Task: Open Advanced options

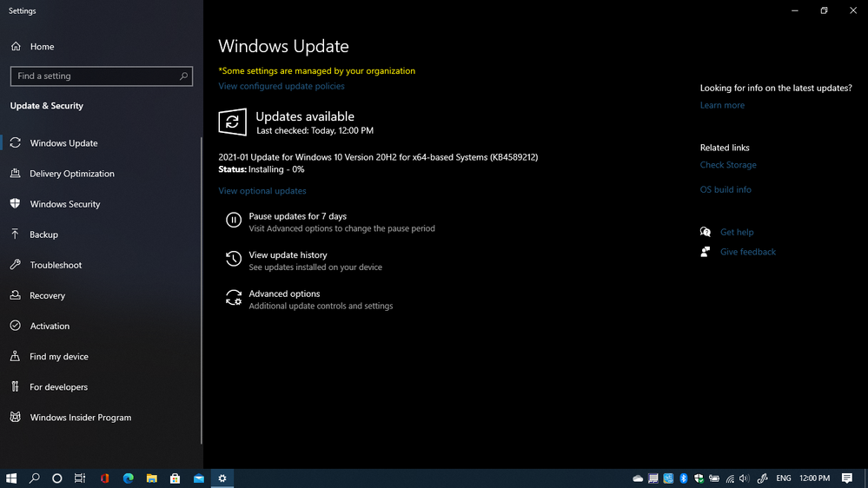Action: (x=284, y=293)
